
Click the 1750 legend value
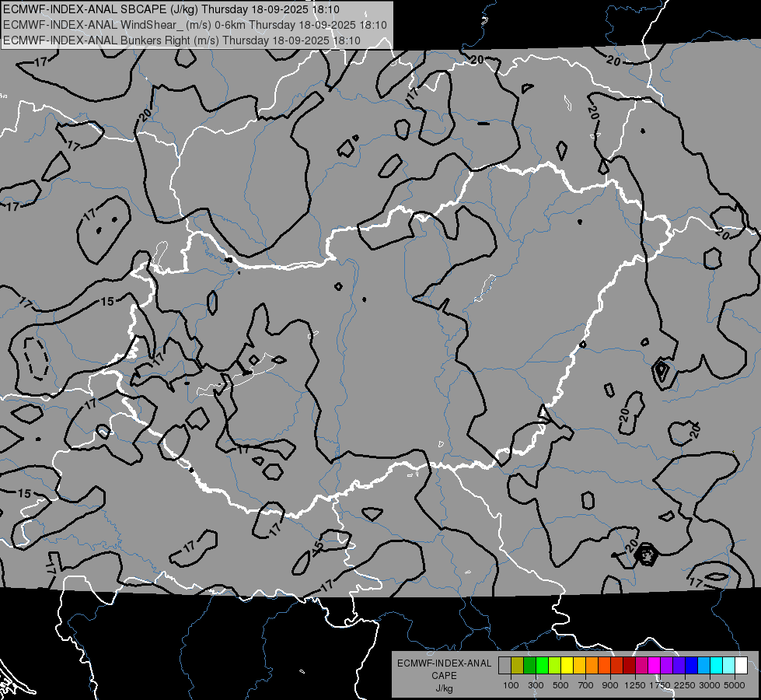660,685
